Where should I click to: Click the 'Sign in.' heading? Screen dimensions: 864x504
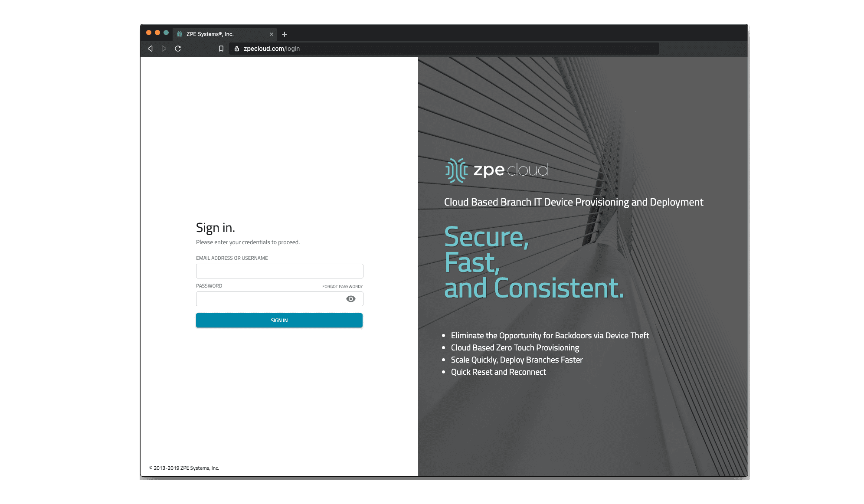coord(216,228)
